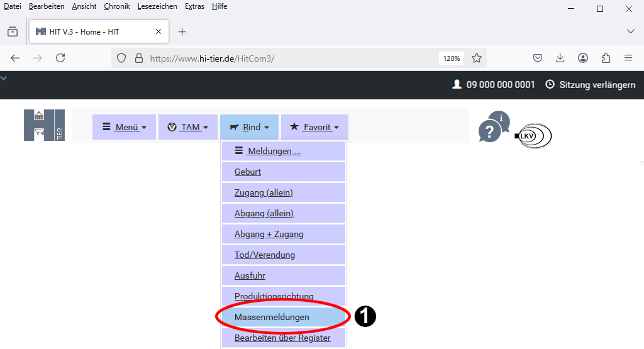Viewport: 644px width, 349px height.
Task: Expand the TAM dropdown
Action: tap(188, 127)
